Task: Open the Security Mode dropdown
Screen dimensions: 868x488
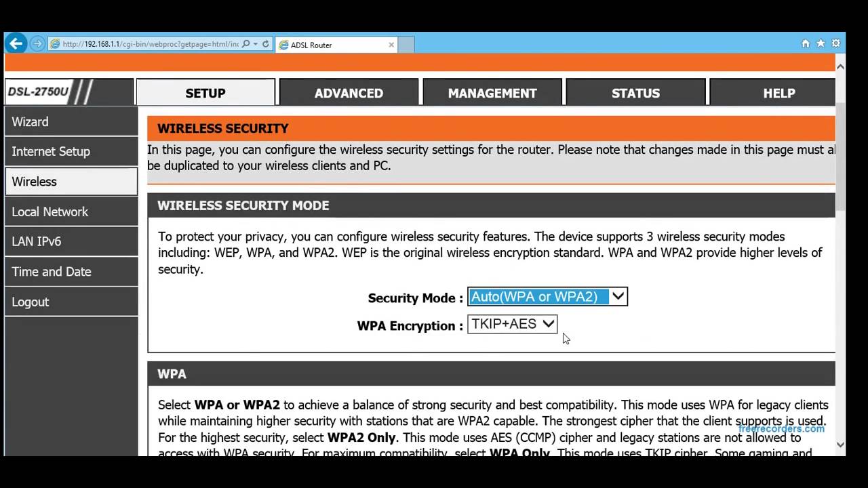Action: coord(547,297)
